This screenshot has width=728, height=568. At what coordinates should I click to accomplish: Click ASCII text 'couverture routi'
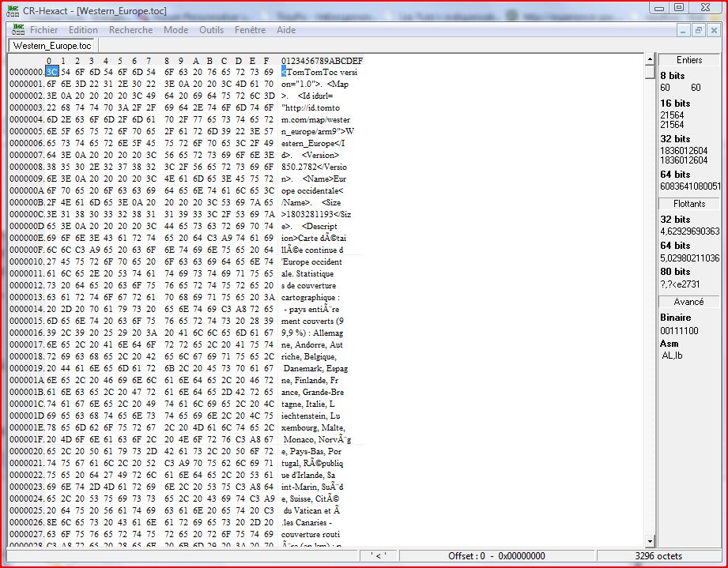(x=311, y=534)
